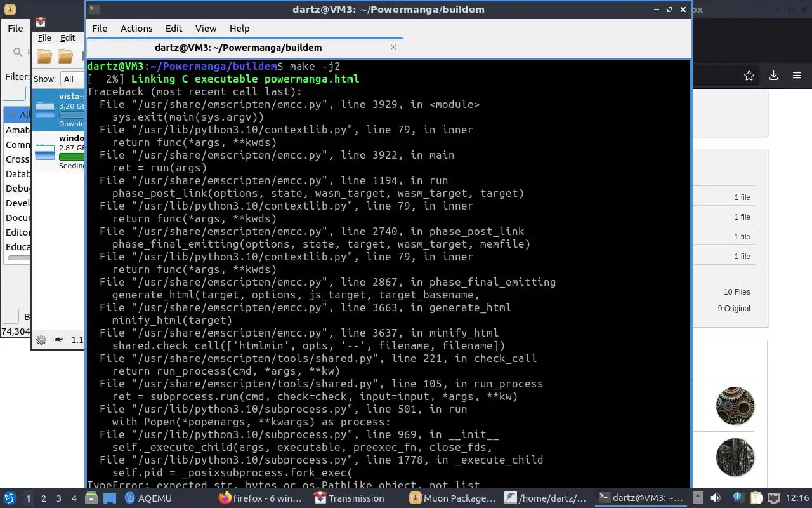Click the green seeding progress bar
This screenshot has height=508, width=812.
pyautogui.click(x=72, y=157)
